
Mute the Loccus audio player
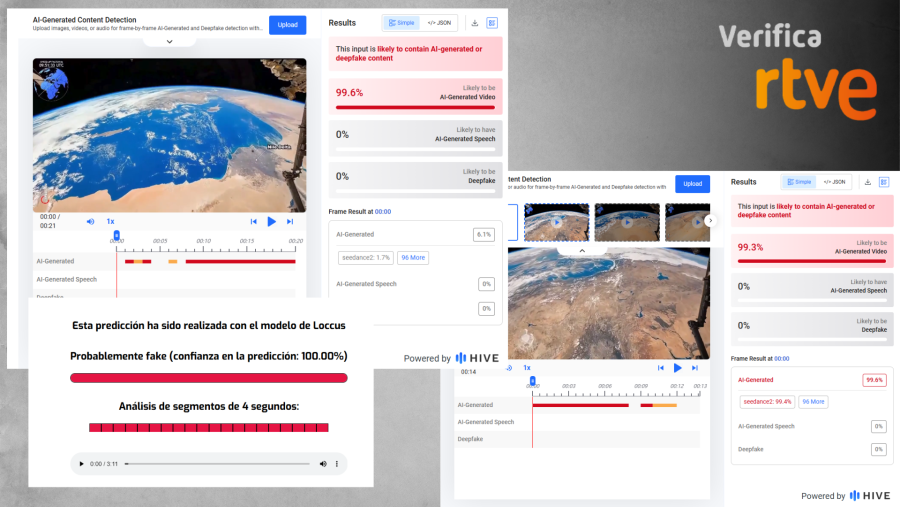323,464
